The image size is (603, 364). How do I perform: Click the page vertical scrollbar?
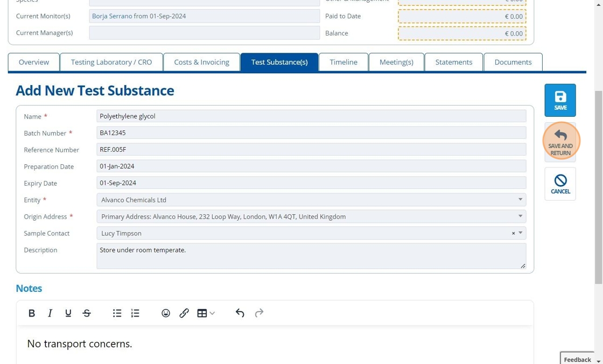pos(598,187)
